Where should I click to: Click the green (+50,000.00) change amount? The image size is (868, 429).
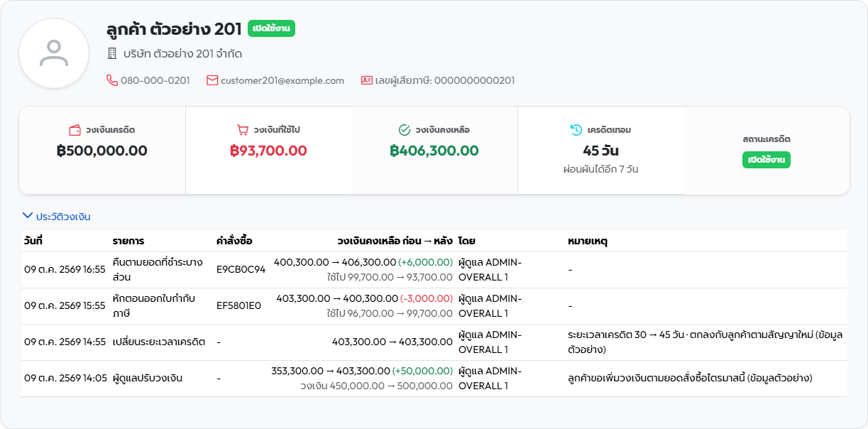point(423,371)
